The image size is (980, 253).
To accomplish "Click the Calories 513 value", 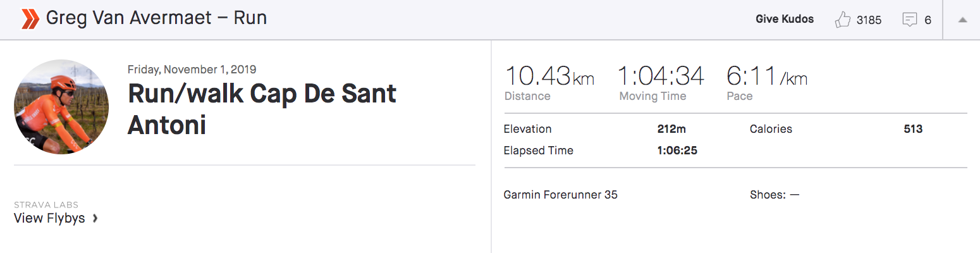I will pos(913,129).
